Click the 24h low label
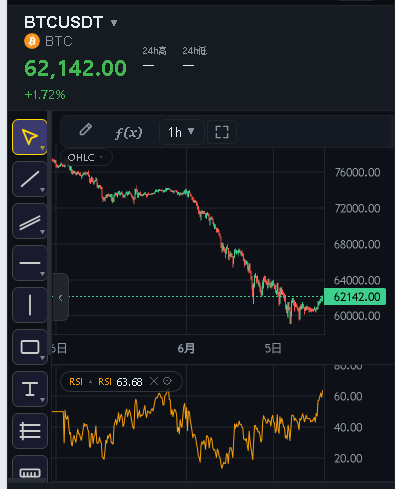The image size is (396, 489). 194,51
